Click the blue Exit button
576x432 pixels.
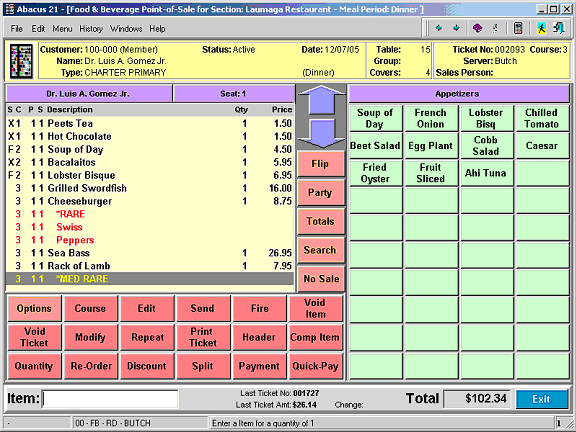pyautogui.click(x=541, y=399)
